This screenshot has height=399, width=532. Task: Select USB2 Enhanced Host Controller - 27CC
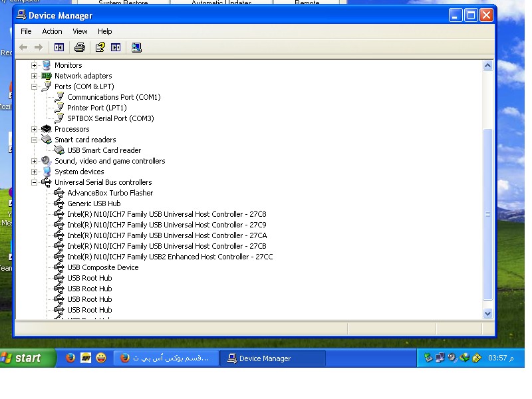(x=170, y=257)
